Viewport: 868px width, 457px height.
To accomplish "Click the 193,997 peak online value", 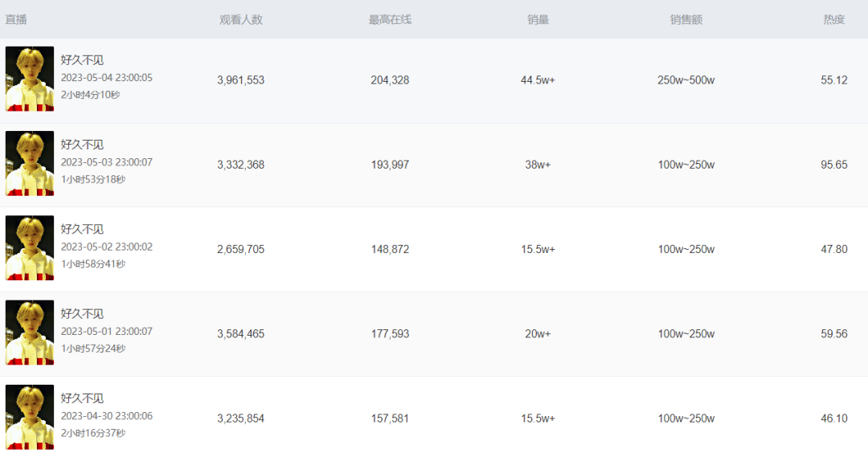I will [390, 165].
